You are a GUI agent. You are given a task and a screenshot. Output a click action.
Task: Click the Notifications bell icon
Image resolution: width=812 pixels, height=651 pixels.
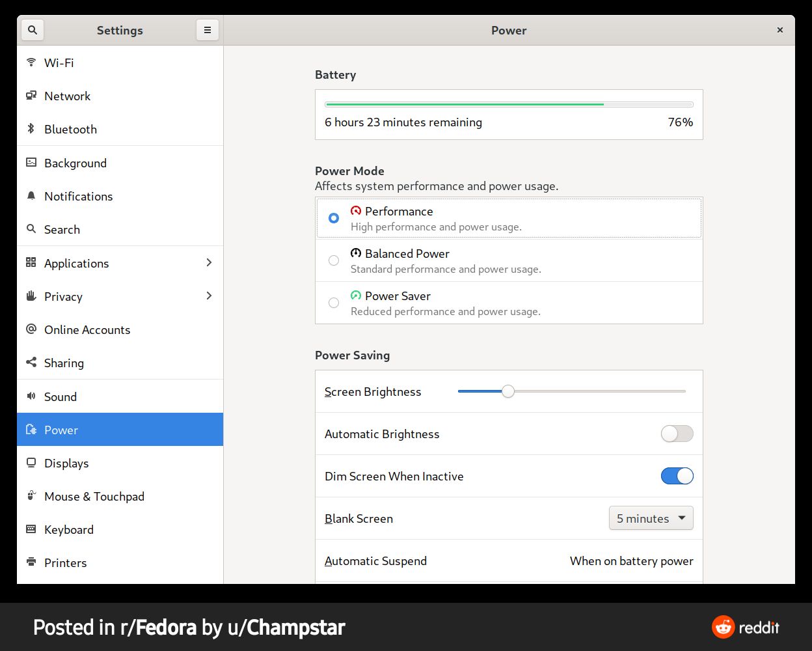pyautogui.click(x=31, y=196)
